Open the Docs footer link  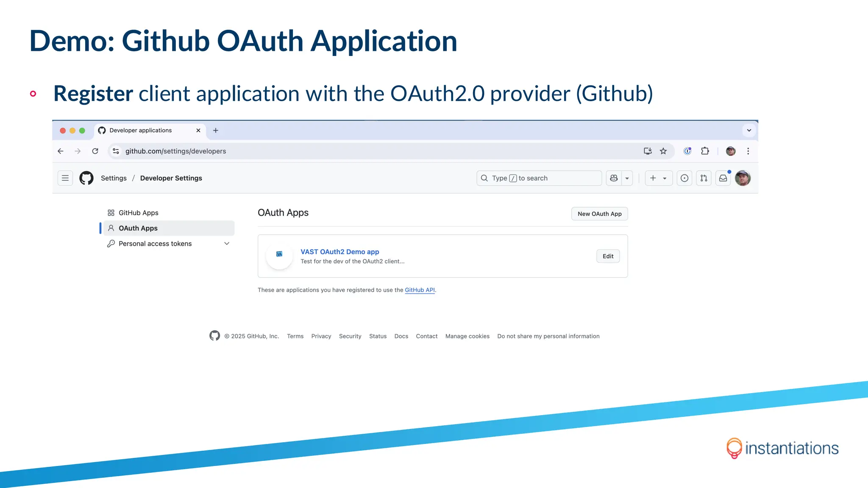coord(401,336)
